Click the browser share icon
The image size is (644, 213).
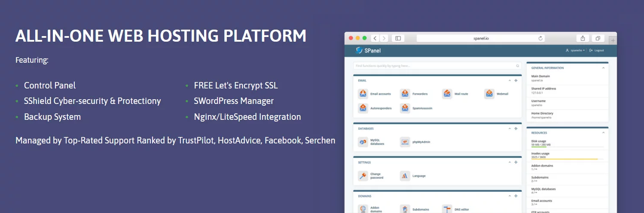click(583, 38)
